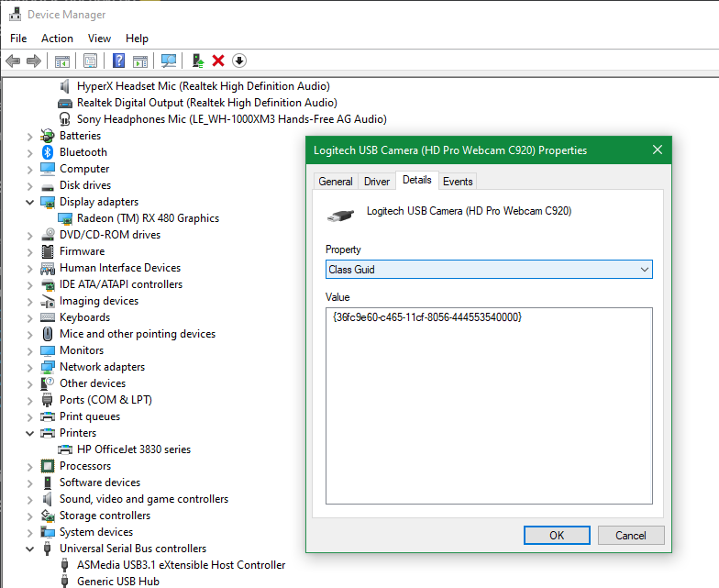The width and height of the screenshot is (719, 588).
Task: Open the Properties toolbar icon
Action: click(90, 61)
